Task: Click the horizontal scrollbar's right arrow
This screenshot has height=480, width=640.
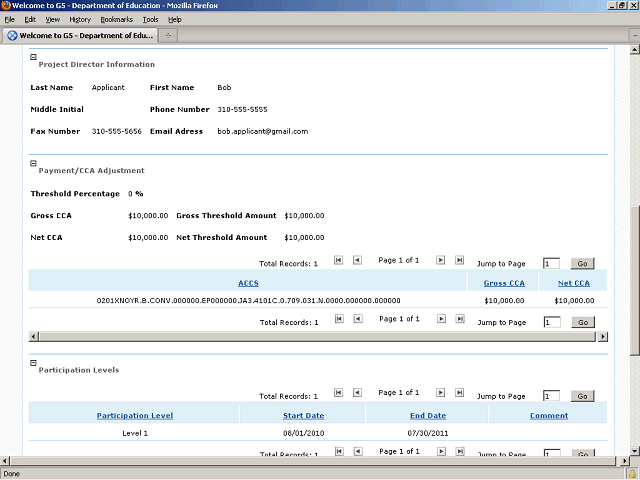Action: (602, 336)
